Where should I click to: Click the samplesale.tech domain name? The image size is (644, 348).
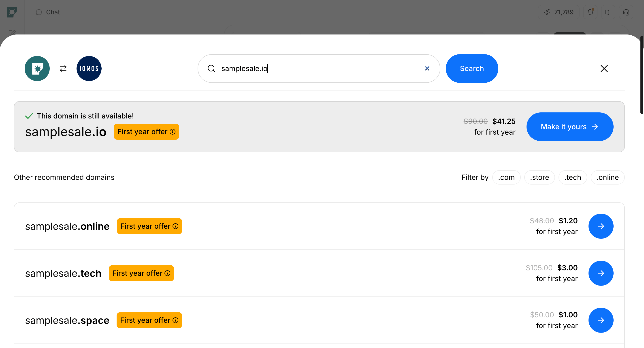tap(63, 273)
